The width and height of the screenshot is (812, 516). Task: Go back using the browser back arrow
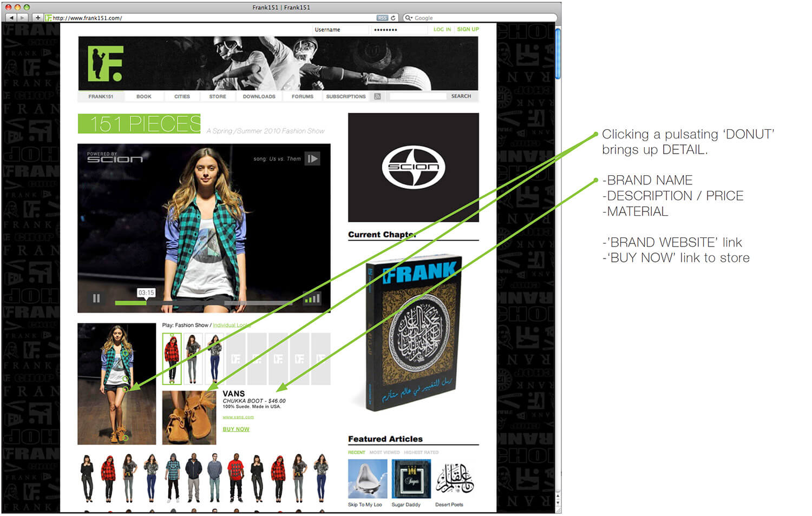pyautogui.click(x=11, y=18)
